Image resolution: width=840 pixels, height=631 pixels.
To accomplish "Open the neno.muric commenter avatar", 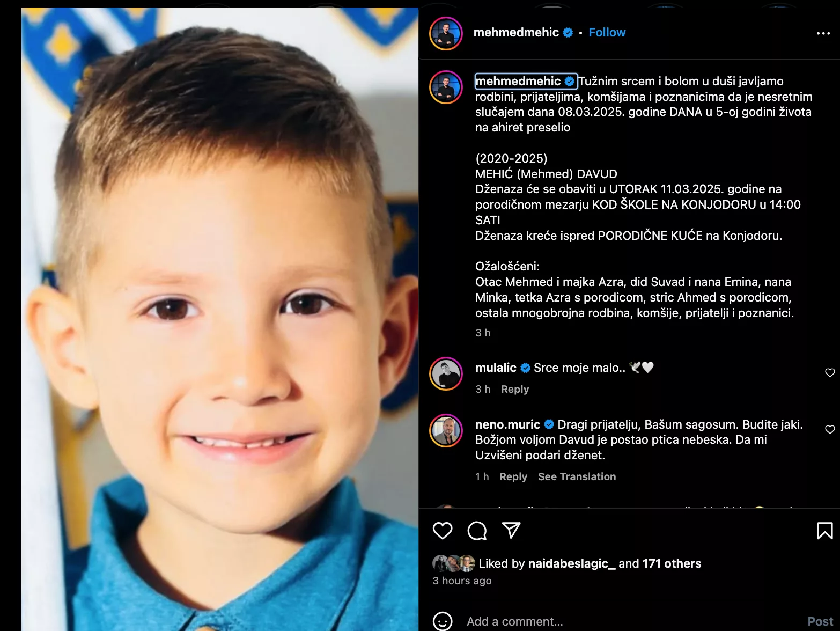I will (446, 430).
